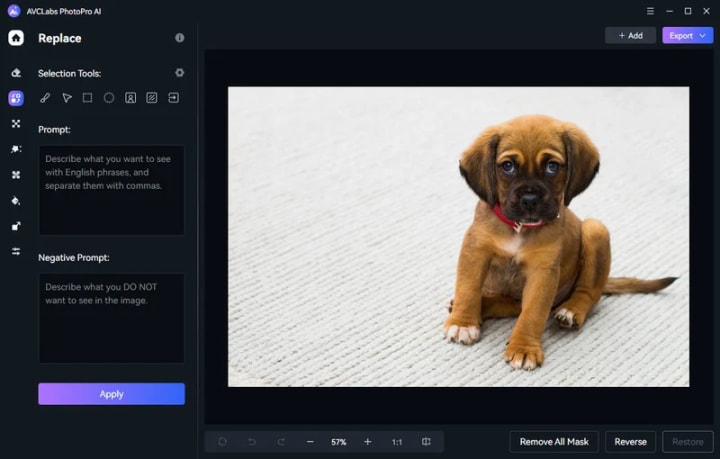Click the Reverse button

(x=630, y=442)
